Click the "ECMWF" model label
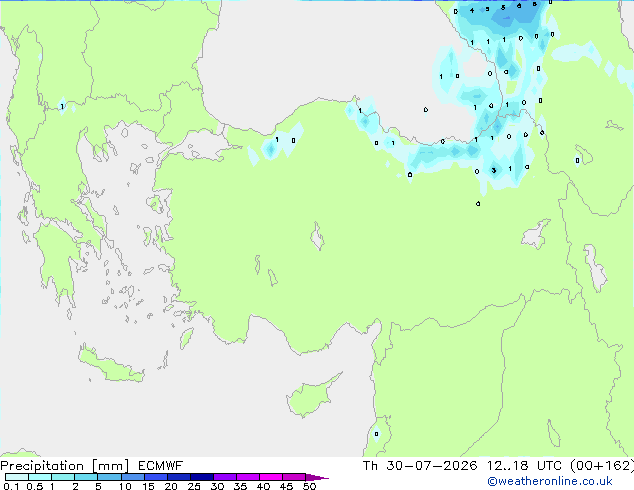The width and height of the screenshot is (634, 490). (x=161, y=466)
